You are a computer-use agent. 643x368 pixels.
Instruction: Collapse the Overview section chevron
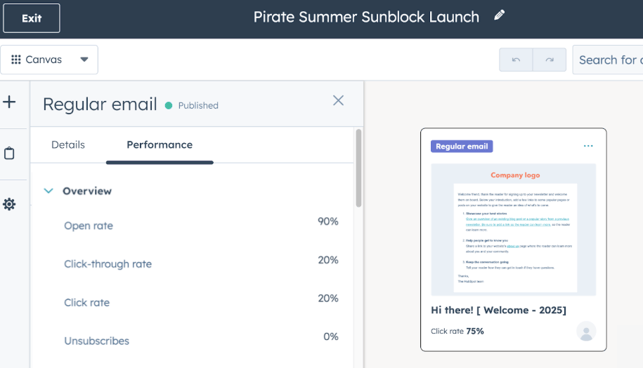48,191
